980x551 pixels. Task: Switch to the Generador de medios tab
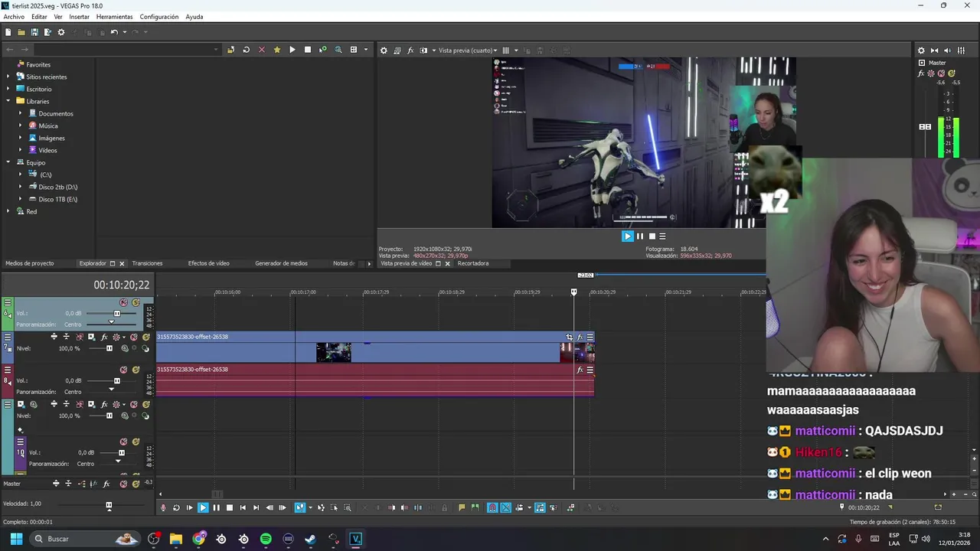point(281,263)
